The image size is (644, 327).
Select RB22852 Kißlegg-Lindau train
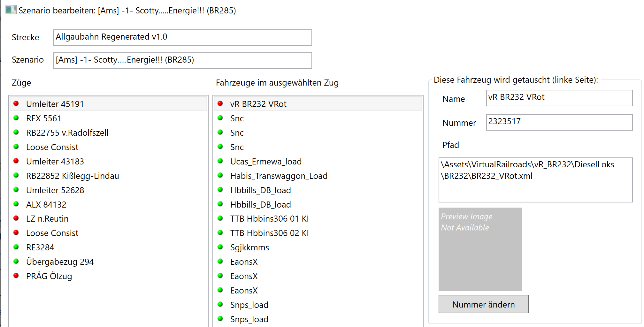[73, 176]
